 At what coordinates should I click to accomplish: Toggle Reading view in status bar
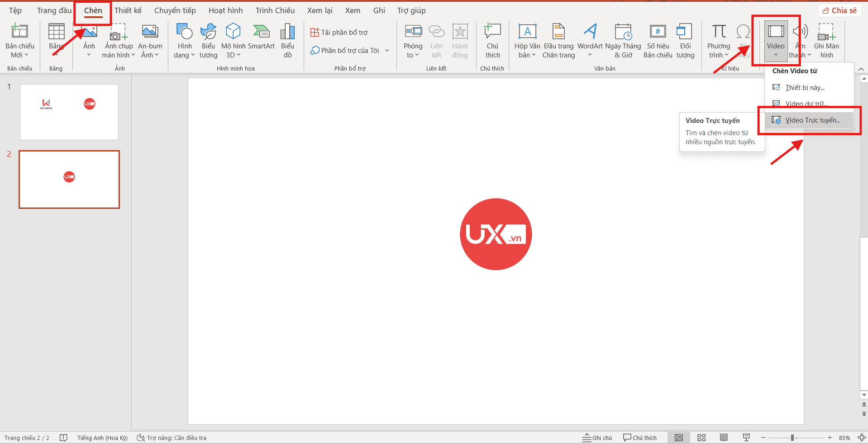pos(724,438)
